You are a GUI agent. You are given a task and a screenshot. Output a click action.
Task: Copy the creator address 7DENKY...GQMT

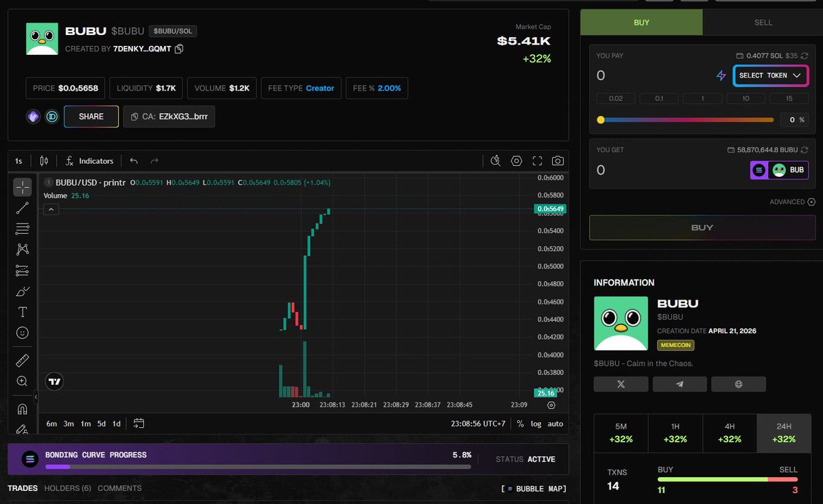click(x=179, y=49)
